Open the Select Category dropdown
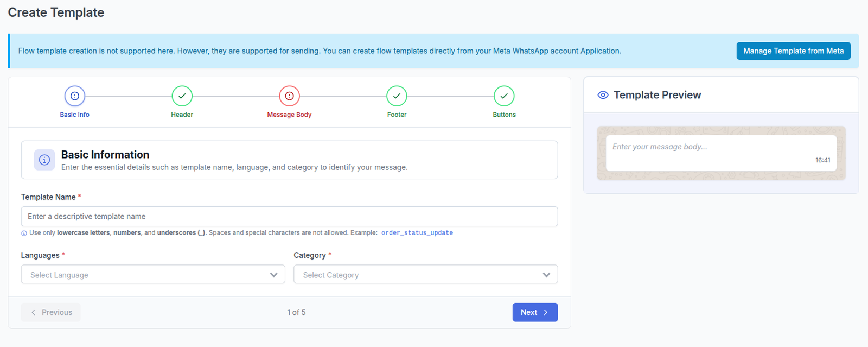 tap(426, 274)
